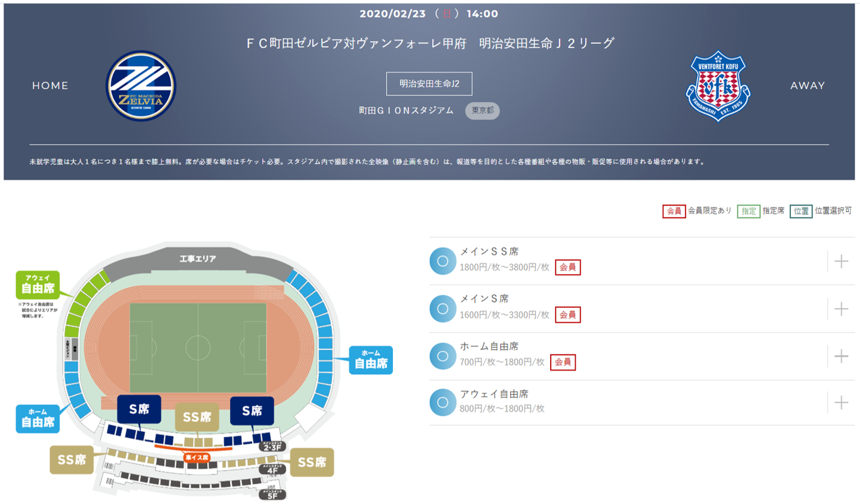Expand the メインＳ席 row with plus

pos(841,309)
